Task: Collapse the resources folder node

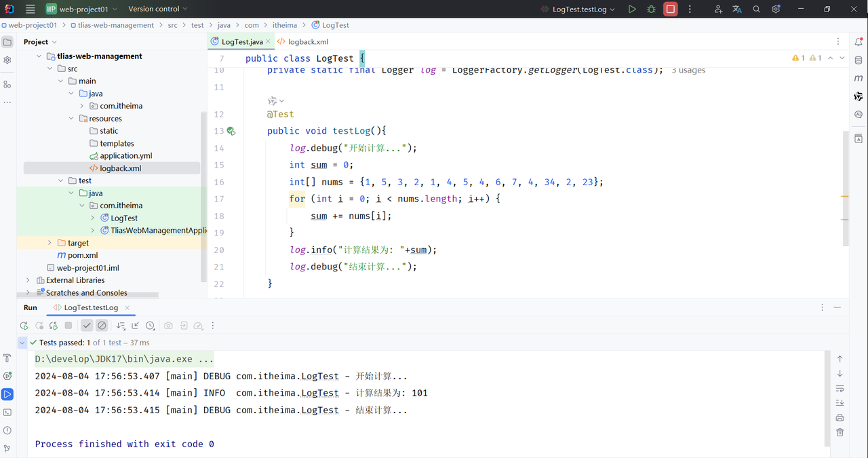Action: 71,119
